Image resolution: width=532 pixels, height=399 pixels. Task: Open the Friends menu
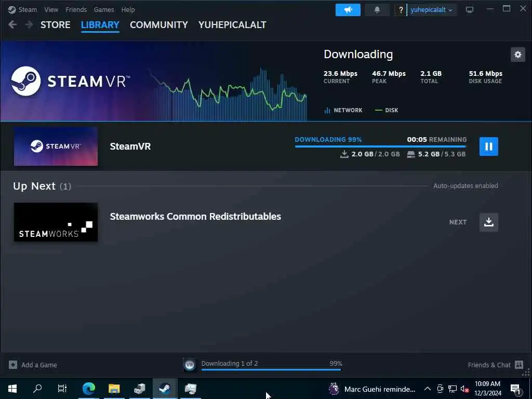coord(76,9)
